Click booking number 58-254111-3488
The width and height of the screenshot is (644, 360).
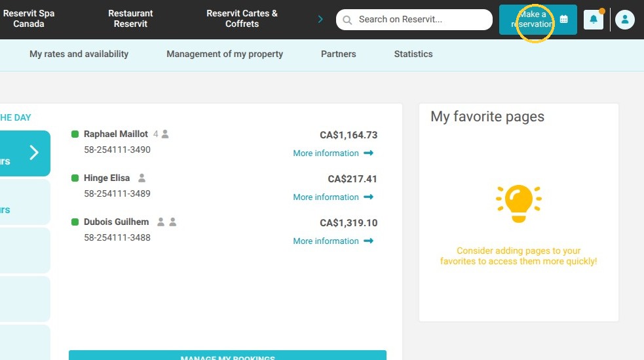pyautogui.click(x=117, y=237)
